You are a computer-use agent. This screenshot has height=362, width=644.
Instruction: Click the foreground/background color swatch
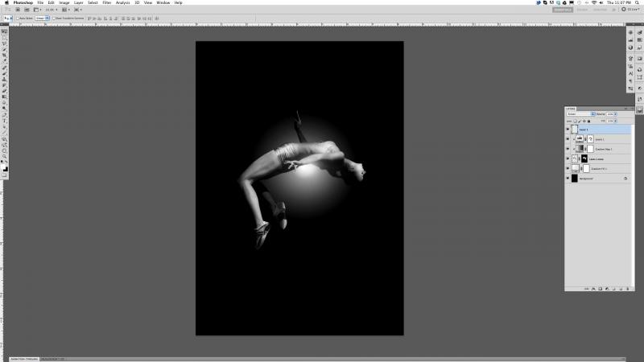(x=4, y=168)
